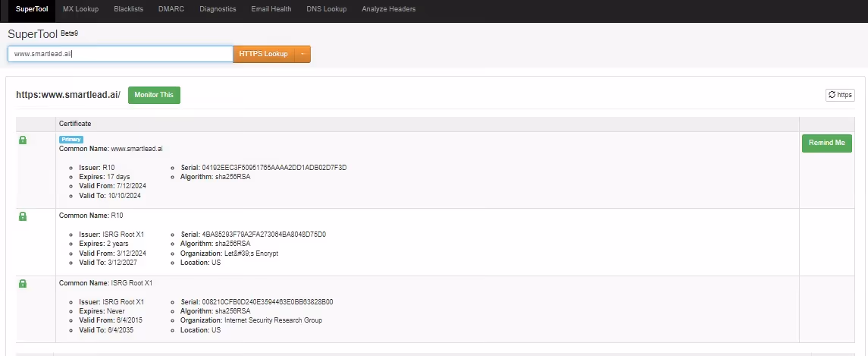Go to the Blacklists page

(128, 9)
